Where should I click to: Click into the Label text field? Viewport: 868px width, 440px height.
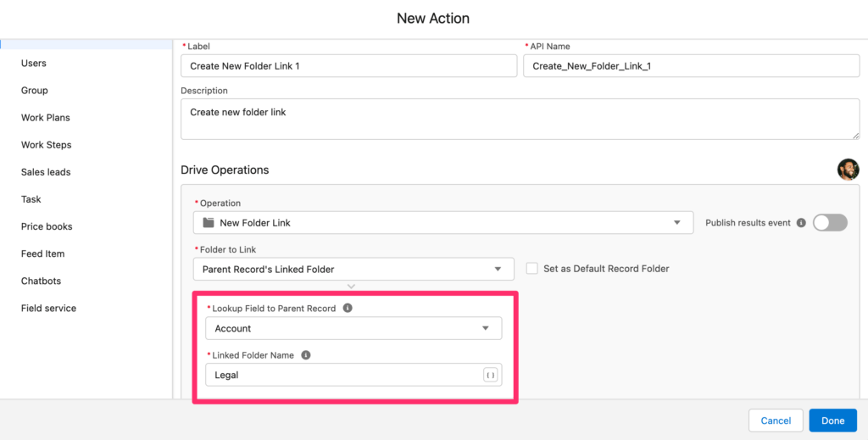pos(348,66)
